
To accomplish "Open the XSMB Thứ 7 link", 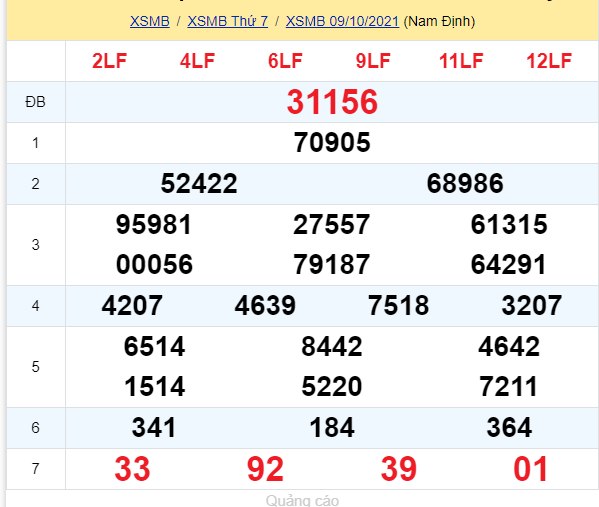I will (x=228, y=21).
